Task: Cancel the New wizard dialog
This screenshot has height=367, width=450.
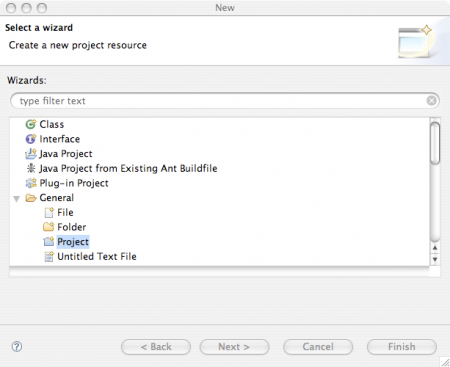Action: (x=318, y=347)
